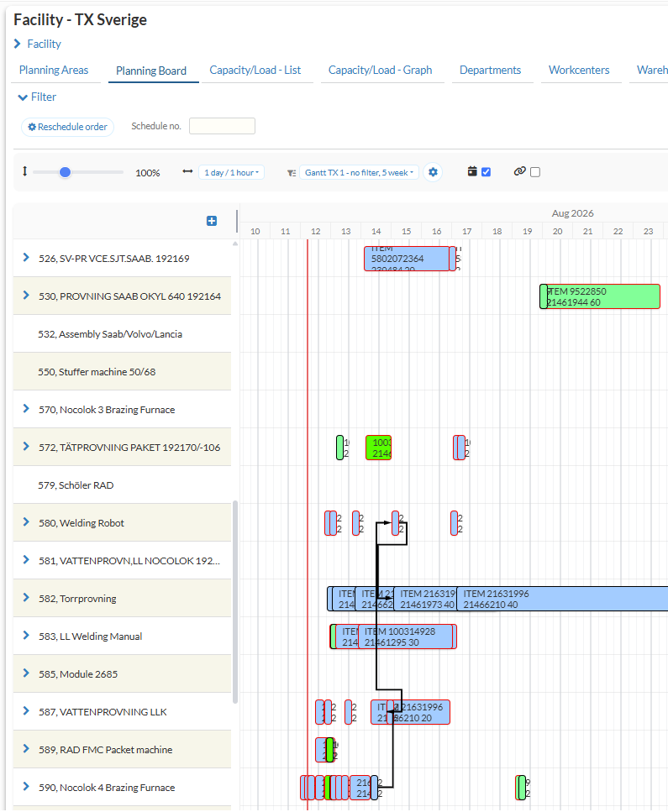Uncheck the calendar checkbox

point(487,172)
